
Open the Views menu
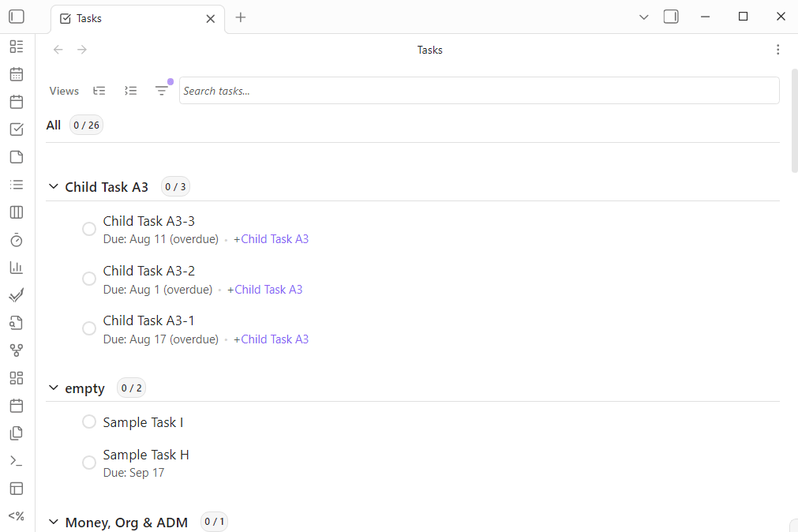coord(63,90)
